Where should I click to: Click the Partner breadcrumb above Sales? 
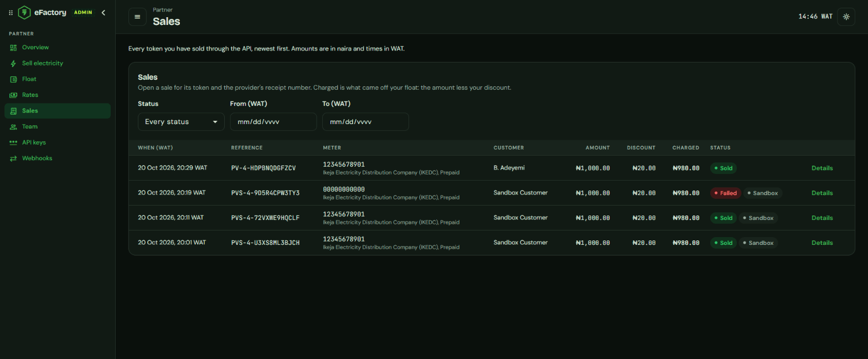[x=162, y=9]
